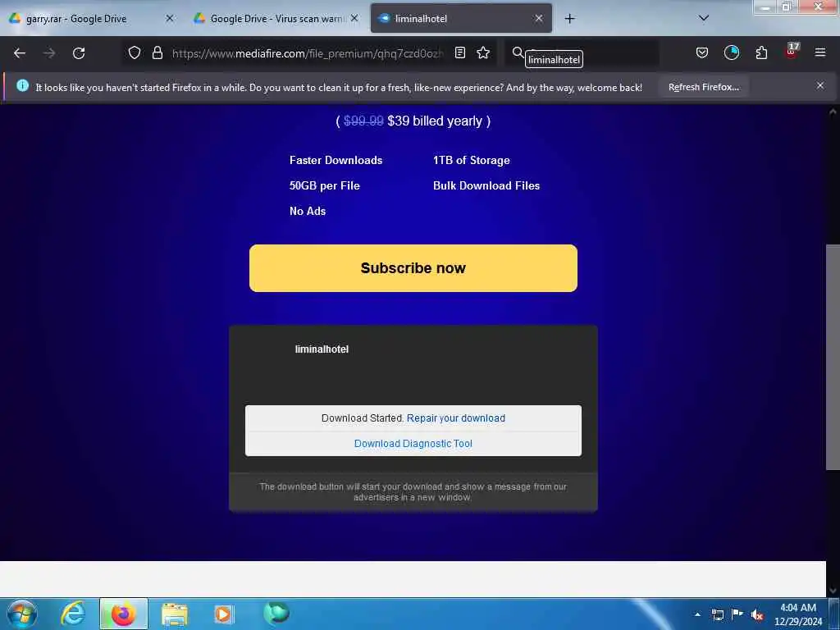
Task: Click the Download Diagnostic Tool link
Action: coord(413,444)
